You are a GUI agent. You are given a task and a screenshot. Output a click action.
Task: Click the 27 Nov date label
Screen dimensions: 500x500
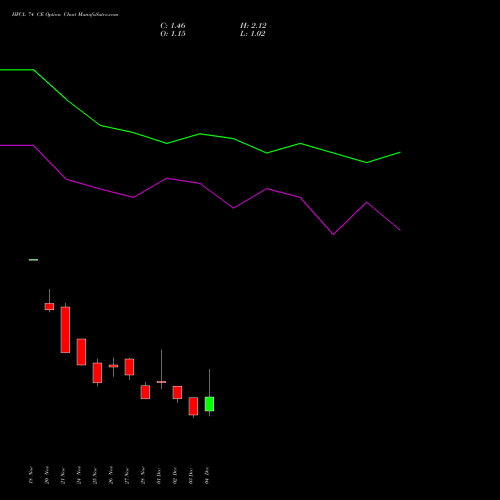pyautogui.click(x=127, y=475)
